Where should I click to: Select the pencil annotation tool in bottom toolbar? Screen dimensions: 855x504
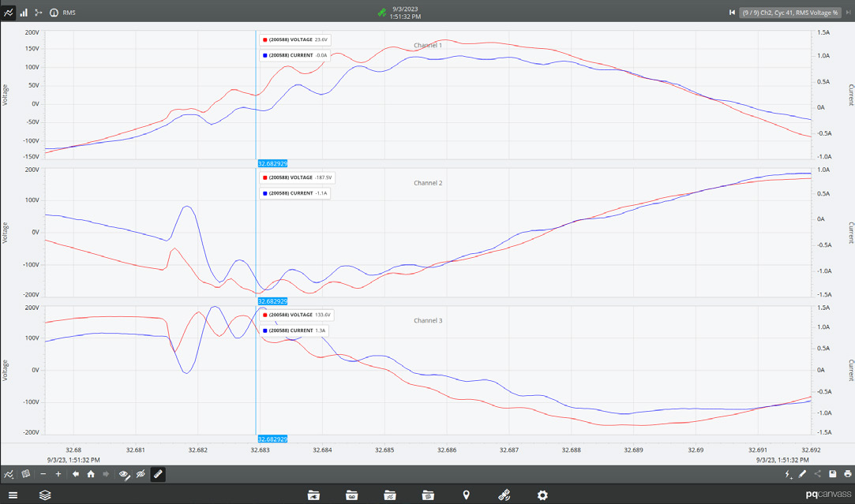pos(158,474)
